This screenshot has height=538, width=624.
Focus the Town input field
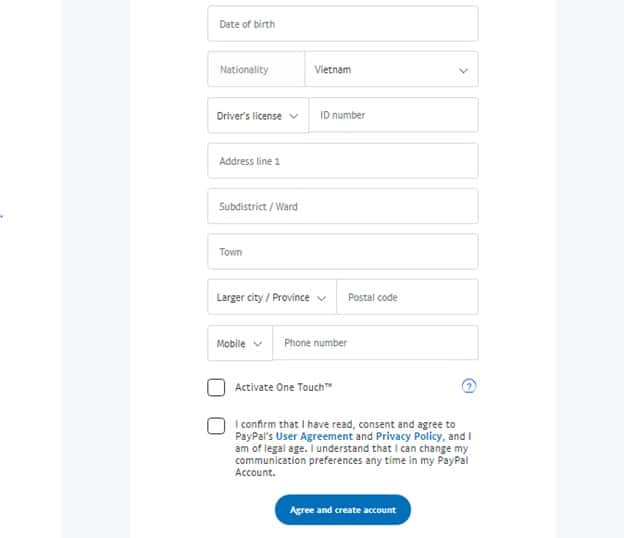click(x=342, y=252)
